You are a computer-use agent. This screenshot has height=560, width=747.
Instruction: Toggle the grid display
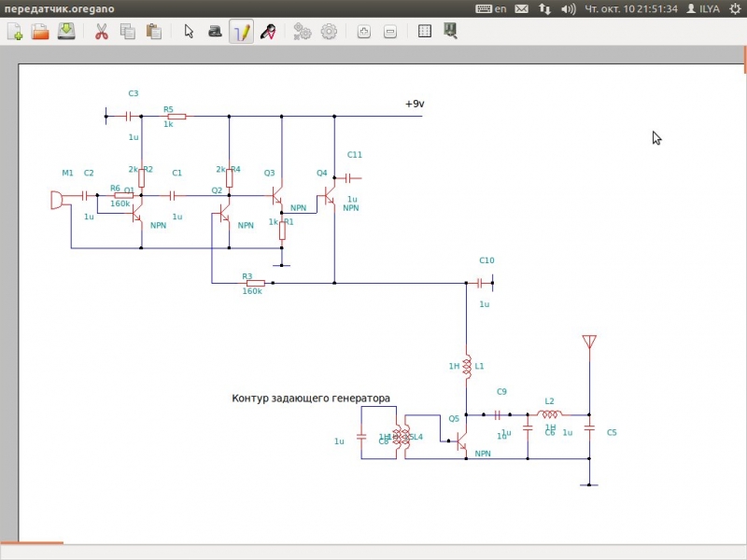pyautogui.click(x=425, y=32)
